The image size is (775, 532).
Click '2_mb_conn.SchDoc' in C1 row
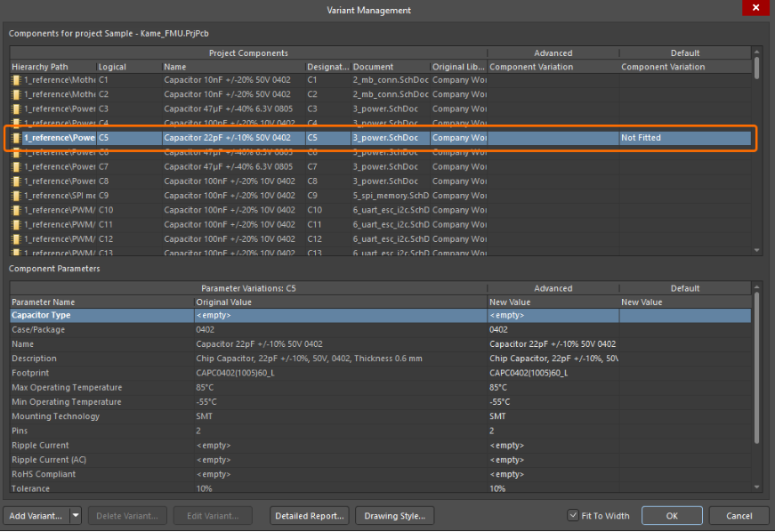point(391,80)
